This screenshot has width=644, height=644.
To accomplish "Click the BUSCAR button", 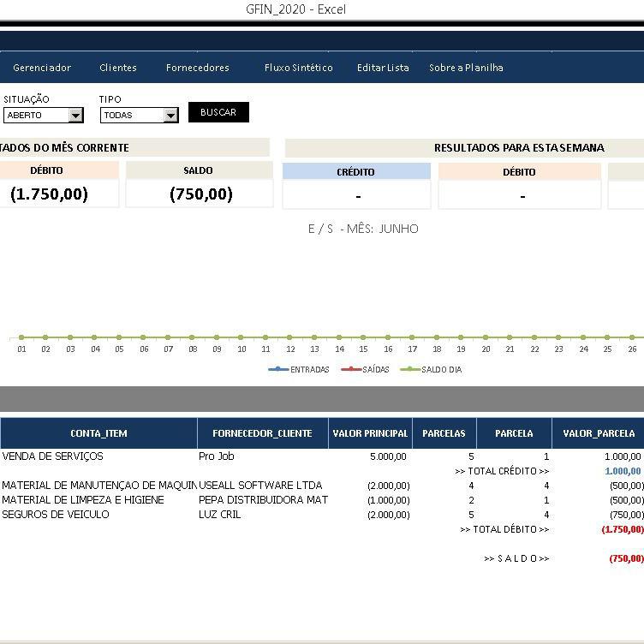I will click(x=218, y=112).
